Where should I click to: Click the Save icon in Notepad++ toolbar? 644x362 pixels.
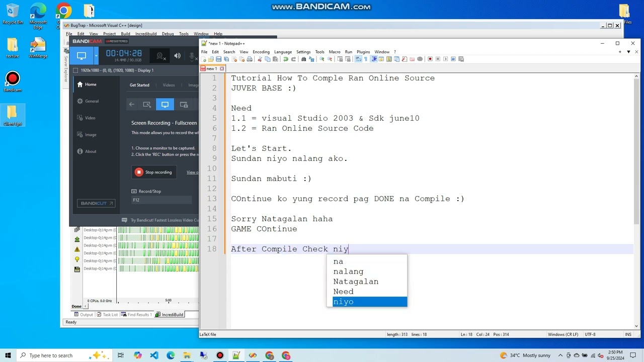218,59
